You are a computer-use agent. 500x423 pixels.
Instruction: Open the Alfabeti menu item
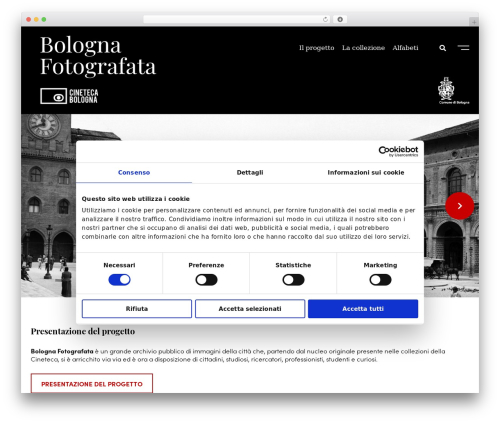coord(405,48)
